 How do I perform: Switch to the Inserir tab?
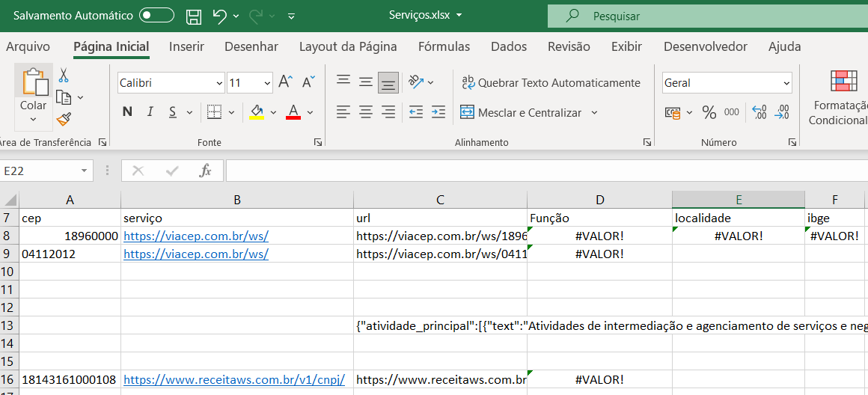pos(186,47)
